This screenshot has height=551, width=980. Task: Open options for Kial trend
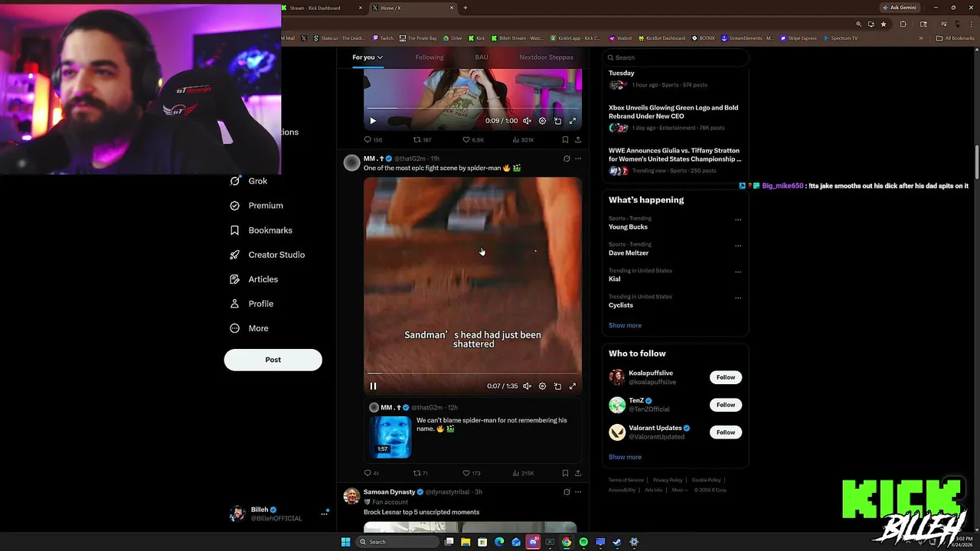[x=738, y=272]
